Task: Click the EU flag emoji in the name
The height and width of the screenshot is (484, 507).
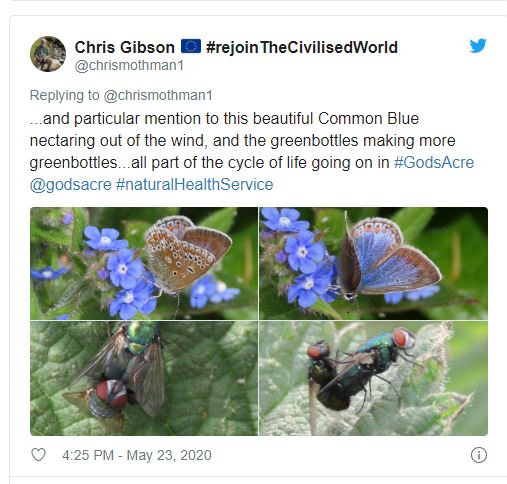Action: coord(191,46)
